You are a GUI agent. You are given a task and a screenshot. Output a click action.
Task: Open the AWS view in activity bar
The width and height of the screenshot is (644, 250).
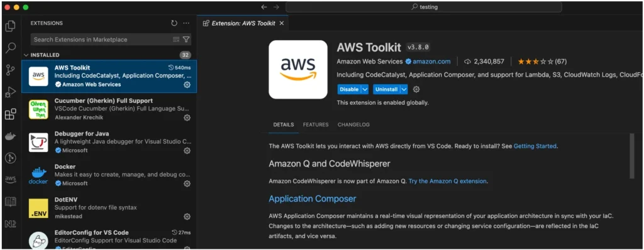pos(10,180)
